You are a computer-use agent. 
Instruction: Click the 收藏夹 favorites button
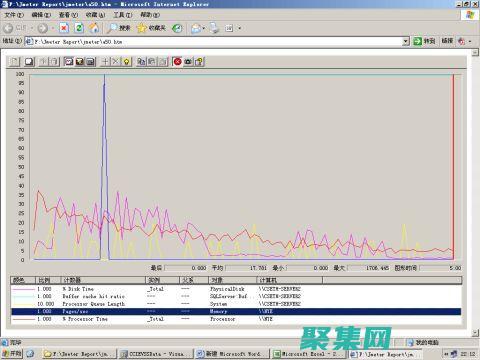pos(151,28)
